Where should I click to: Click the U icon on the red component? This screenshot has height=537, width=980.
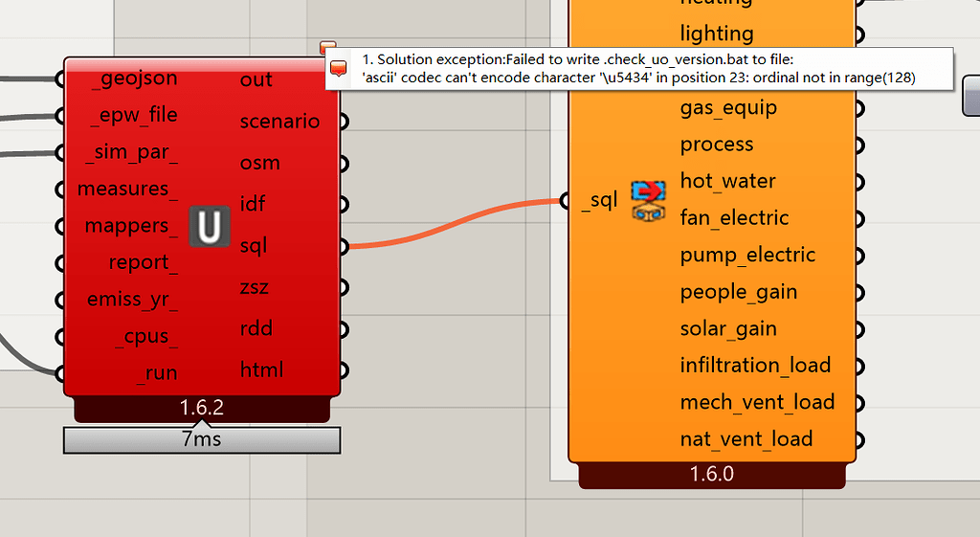tap(210, 226)
